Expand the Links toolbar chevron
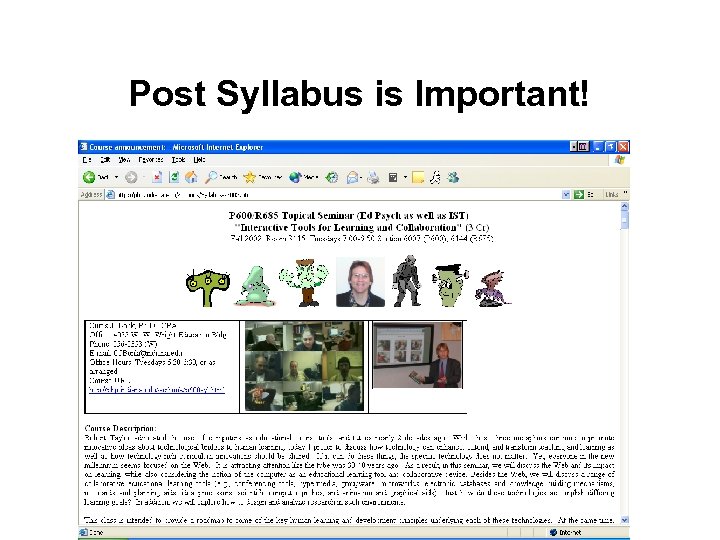The image size is (720, 540). tap(625, 193)
